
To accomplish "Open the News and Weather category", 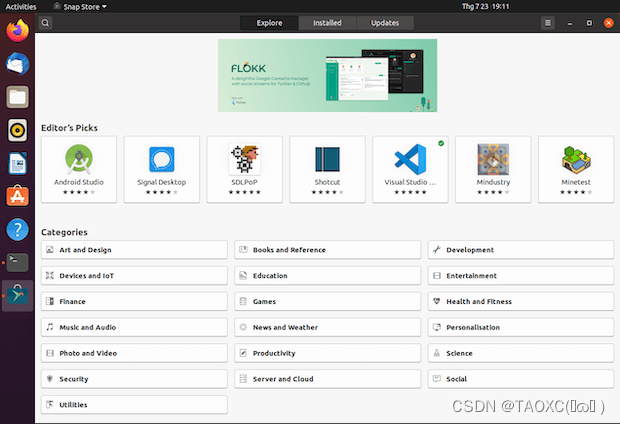I will pos(327,327).
